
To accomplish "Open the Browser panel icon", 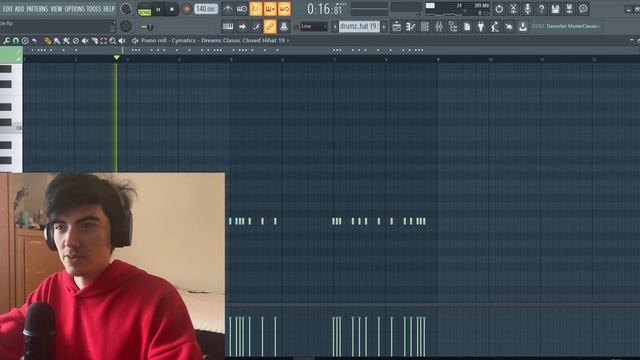I will pyautogui.click(x=453, y=27).
